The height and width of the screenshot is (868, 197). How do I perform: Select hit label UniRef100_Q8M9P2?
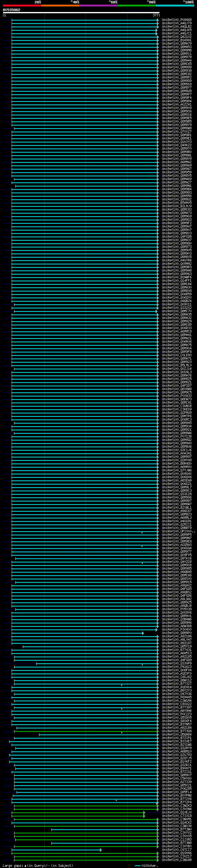(x=177, y=78)
